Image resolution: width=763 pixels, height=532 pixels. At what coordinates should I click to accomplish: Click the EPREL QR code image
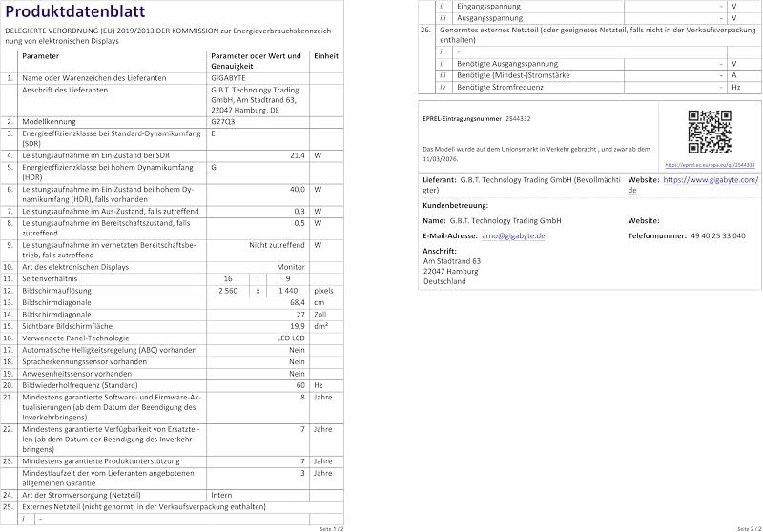point(710,132)
